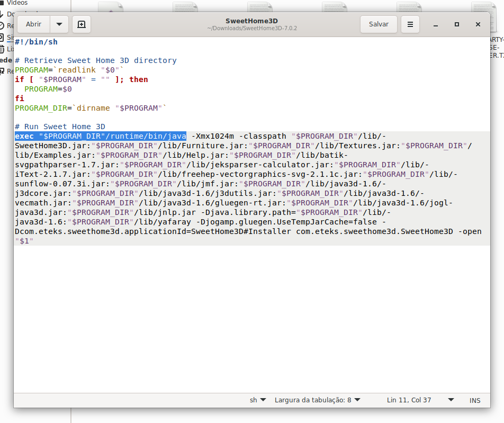Click the comment 'Retrieve Sweet Home 3D directory'
504x423 pixels.
(96, 60)
